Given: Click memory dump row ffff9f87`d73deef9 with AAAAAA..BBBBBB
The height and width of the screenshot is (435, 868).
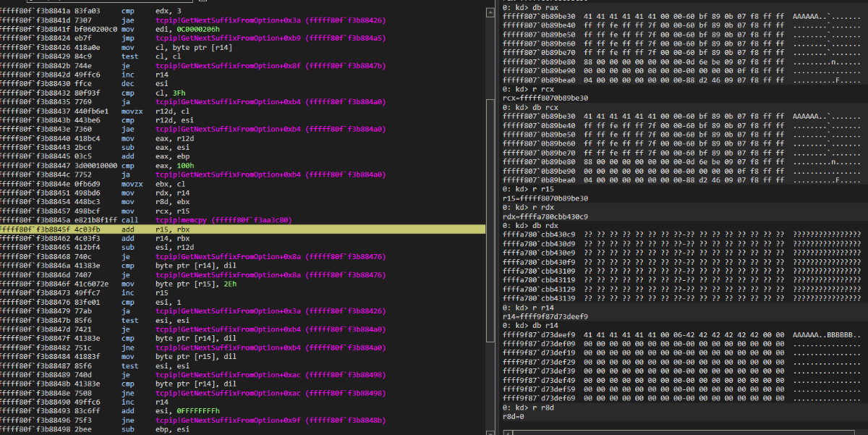Looking at the screenshot, I should (682, 334).
